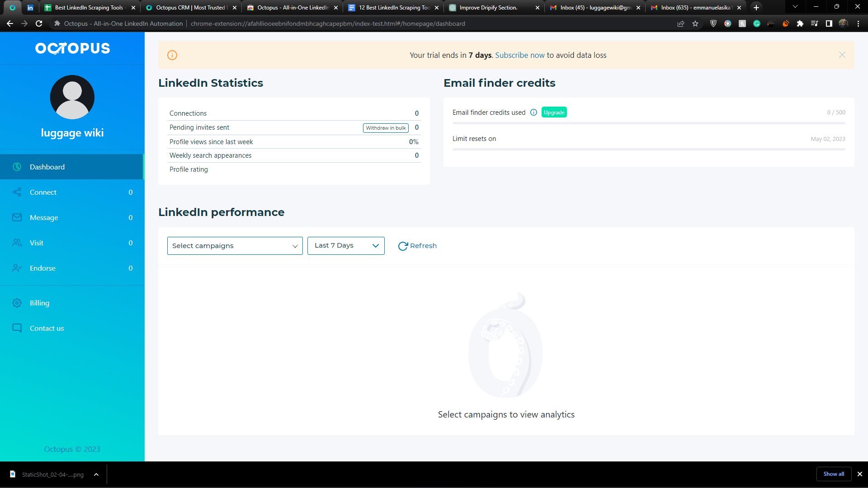Open the browser three-dot menu

[858, 23]
